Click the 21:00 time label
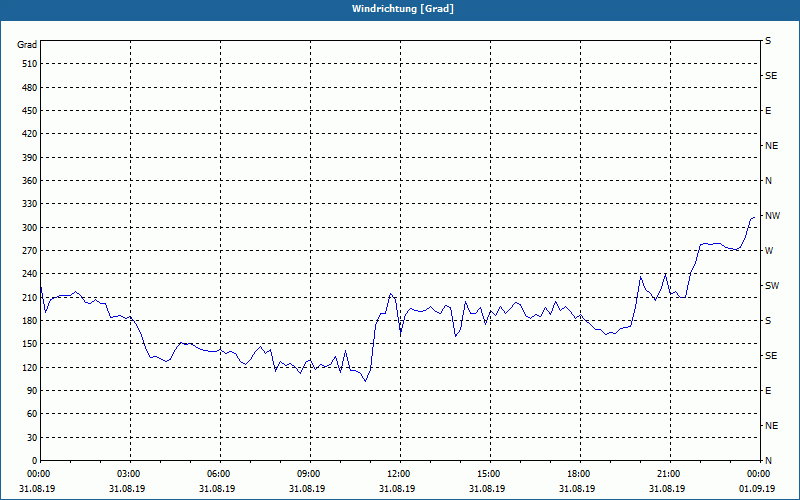The width and height of the screenshot is (800, 500). click(x=667, y=474)
